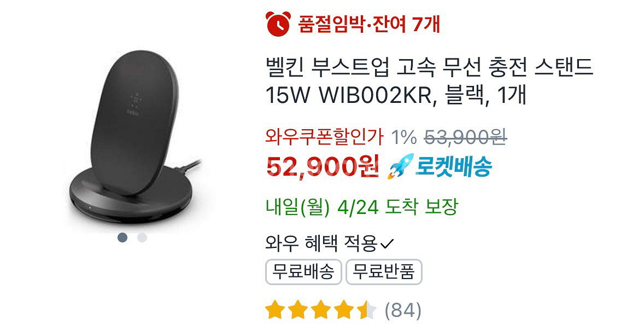This screenshot has width=644, height=336.
Task: Open the 84 reviews count link
Action: tap(403, 310)
